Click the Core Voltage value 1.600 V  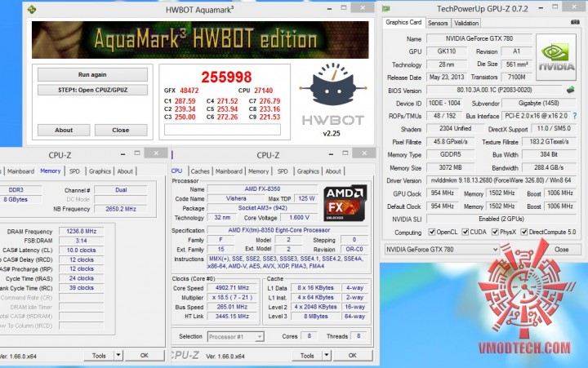tap(299, 217)
